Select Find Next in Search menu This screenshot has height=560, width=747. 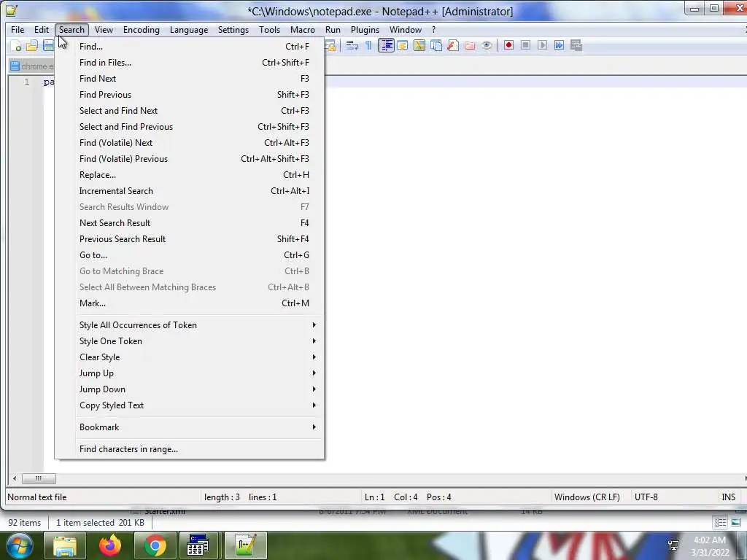(x=190, y=79)
